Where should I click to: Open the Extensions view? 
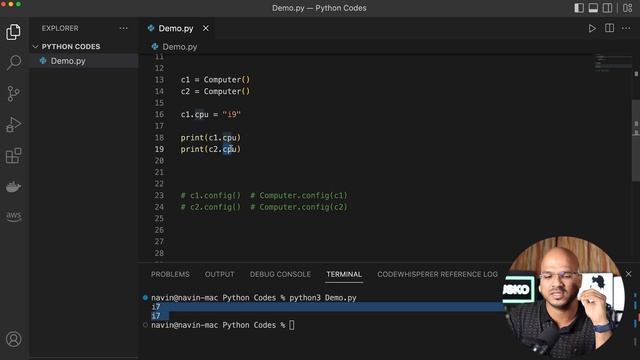click(x=13, y=156)
